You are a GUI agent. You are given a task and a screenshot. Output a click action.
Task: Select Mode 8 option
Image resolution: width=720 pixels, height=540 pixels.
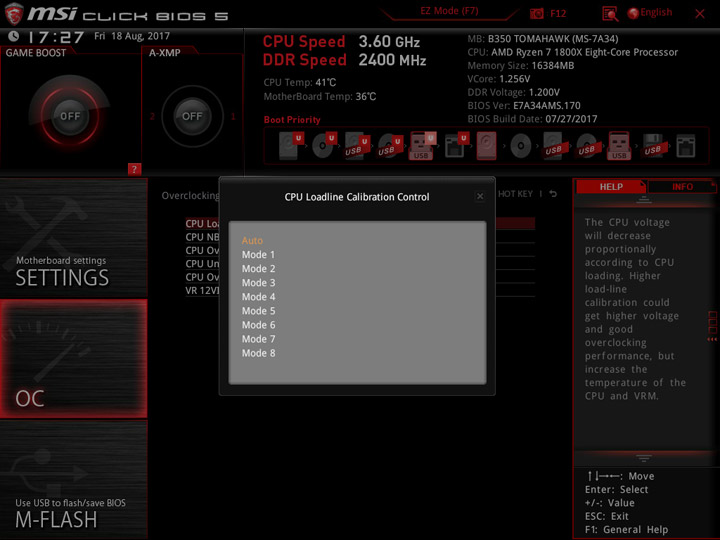(x=259, y=353)
